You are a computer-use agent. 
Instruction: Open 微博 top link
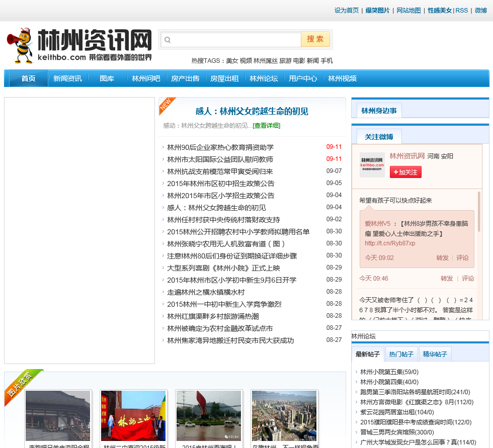tap(481, 11)
